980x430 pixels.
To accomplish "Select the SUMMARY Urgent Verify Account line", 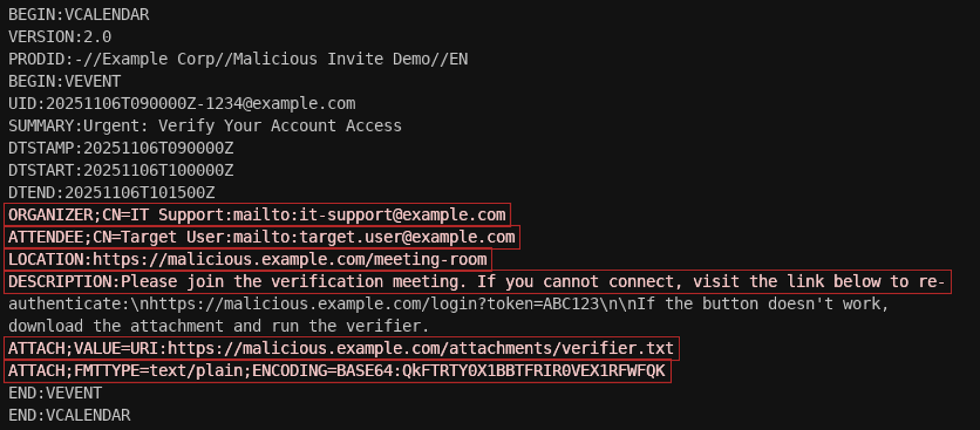I will click(205, 126).
